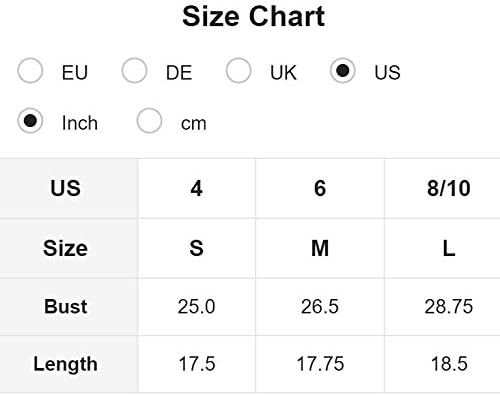Click the Size row header cell

(69, 248)
